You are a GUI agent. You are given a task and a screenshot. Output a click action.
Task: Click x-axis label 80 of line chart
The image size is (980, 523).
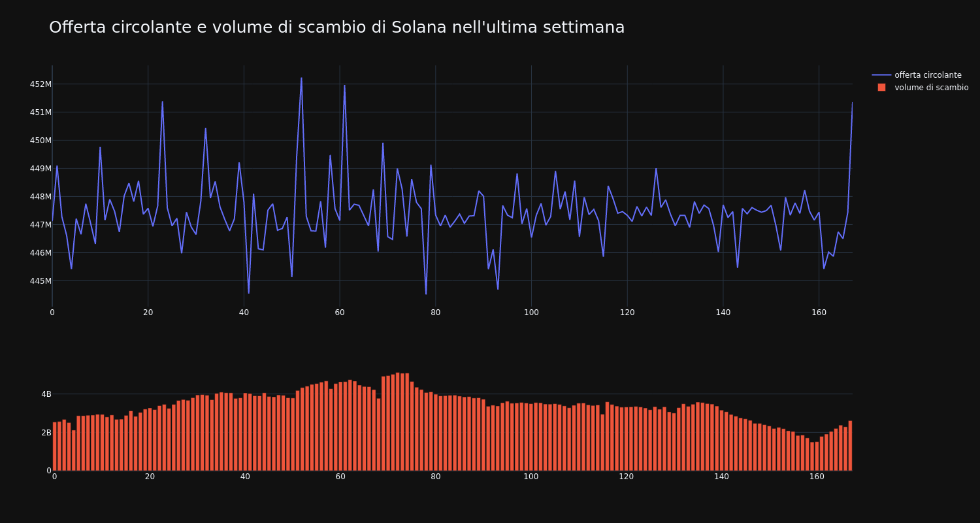pos(435,312)
